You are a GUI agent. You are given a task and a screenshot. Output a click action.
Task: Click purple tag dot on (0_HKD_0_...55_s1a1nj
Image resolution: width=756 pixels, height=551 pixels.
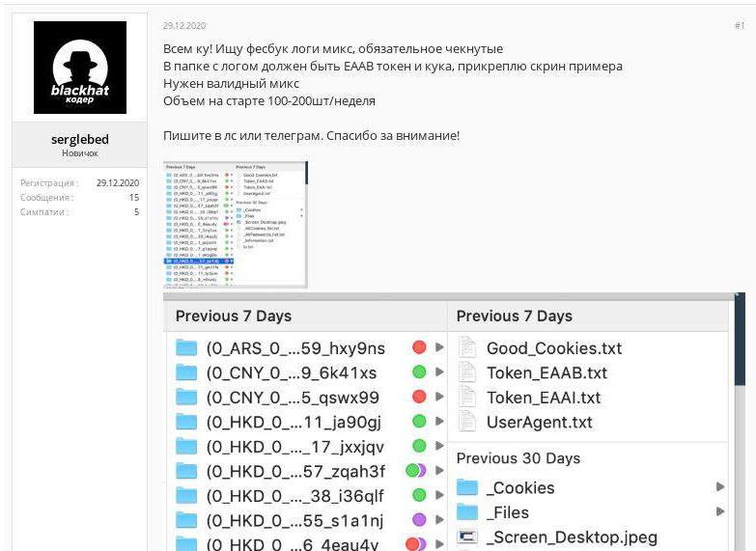[x=419, y=520]
